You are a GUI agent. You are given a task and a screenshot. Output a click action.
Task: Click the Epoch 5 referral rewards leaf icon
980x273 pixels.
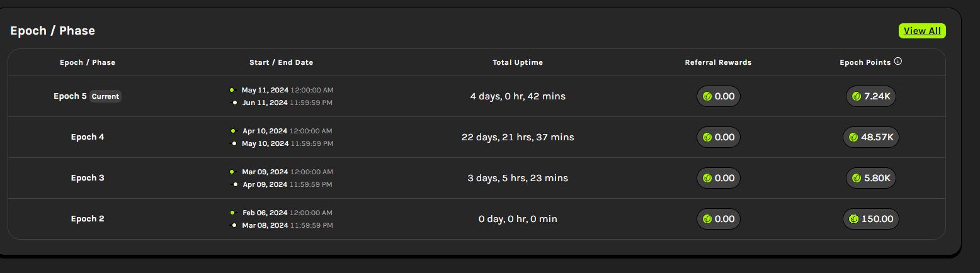tap(707, 96)
